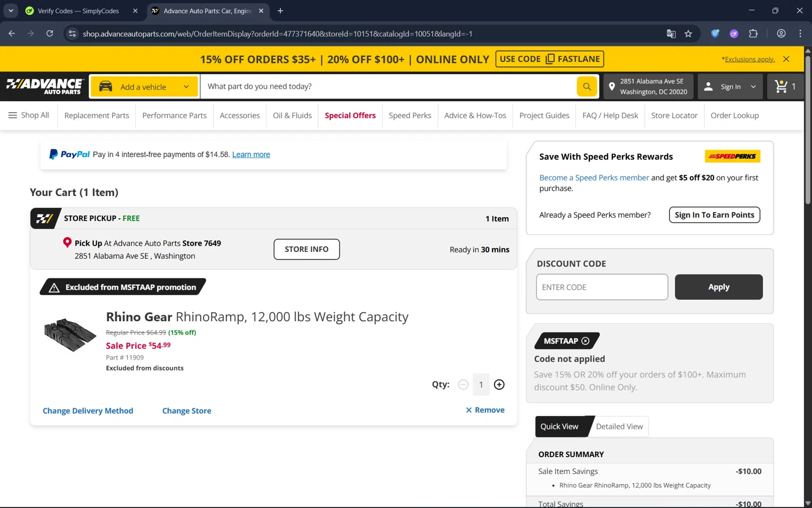The width and height of the screenshot is (812, 508).
Task: Open the tab search dropdown arrow
Action: coord(11,11)
